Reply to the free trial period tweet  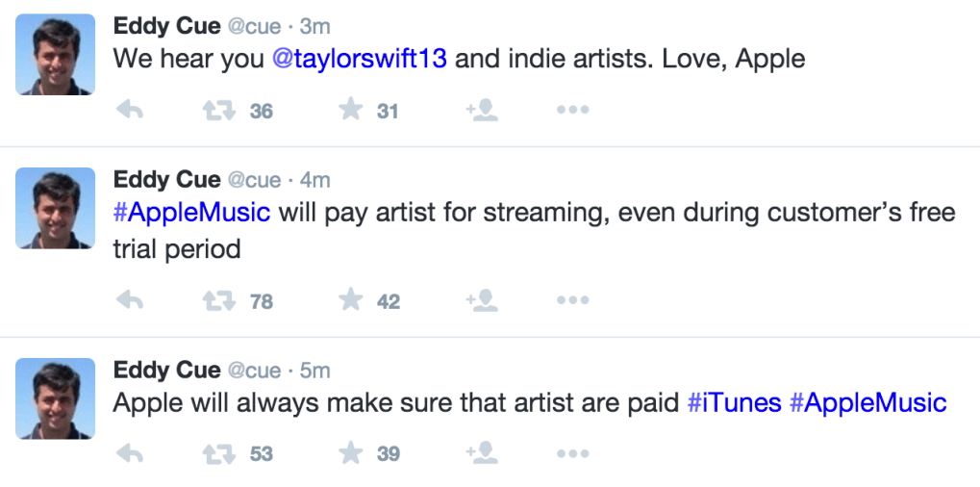(129, 300)
